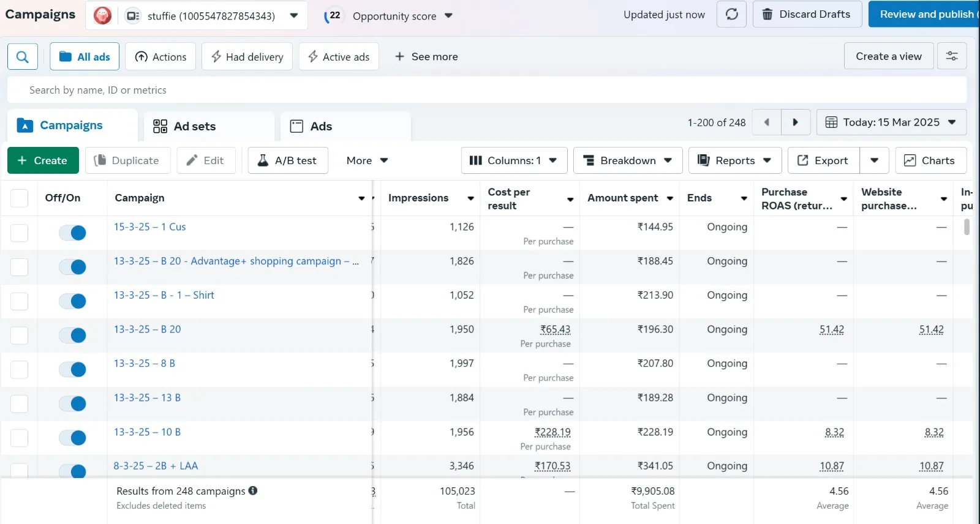Open the date range Today: 15 Mar 2025

pyautogui.click(x=891, y=122)
